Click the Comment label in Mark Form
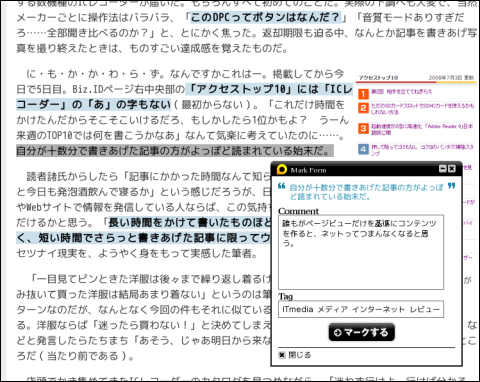 298,211
